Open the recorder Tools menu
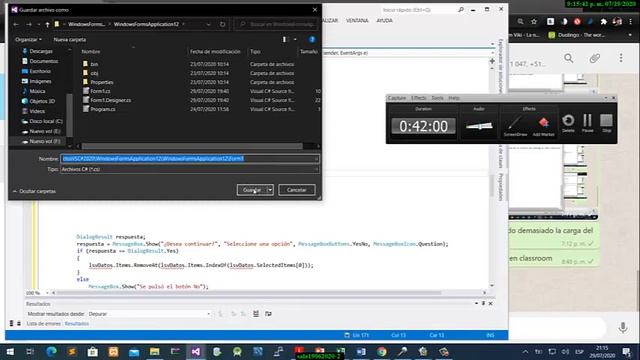 tap(437, 98)
